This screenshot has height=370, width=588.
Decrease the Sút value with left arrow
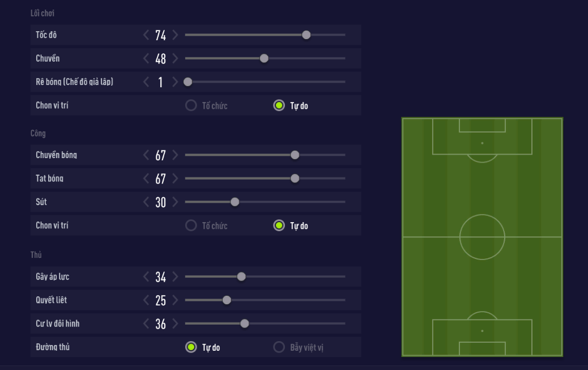click(x=146, y=202)
